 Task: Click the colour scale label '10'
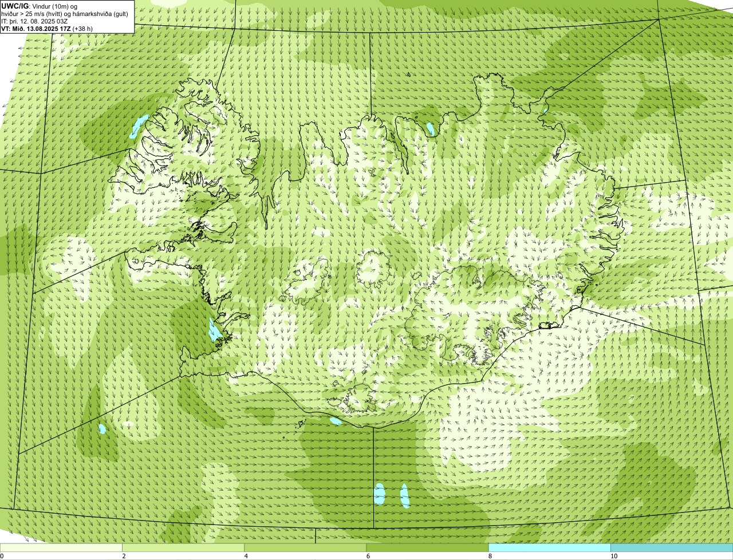click(x=613, y=556)
